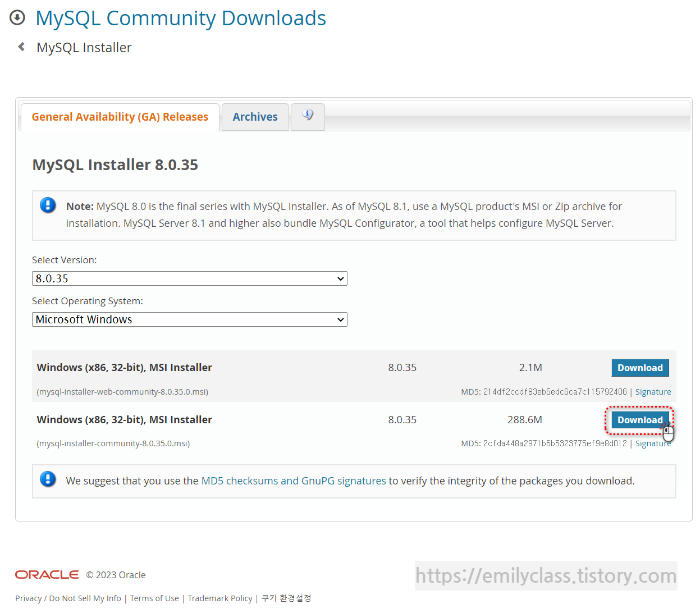Go back to MySQL Installer link
The height and width of the screenshot is (612, 700).
84,47
